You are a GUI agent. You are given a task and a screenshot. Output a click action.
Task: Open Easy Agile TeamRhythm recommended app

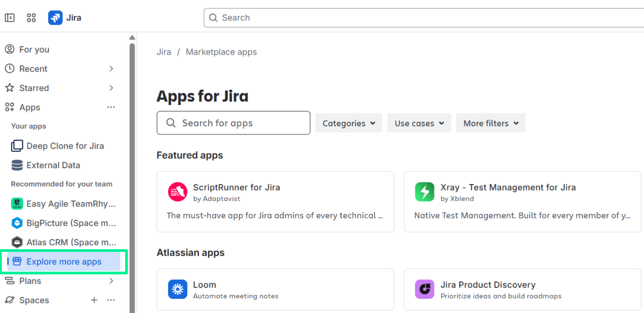point(71,204)
